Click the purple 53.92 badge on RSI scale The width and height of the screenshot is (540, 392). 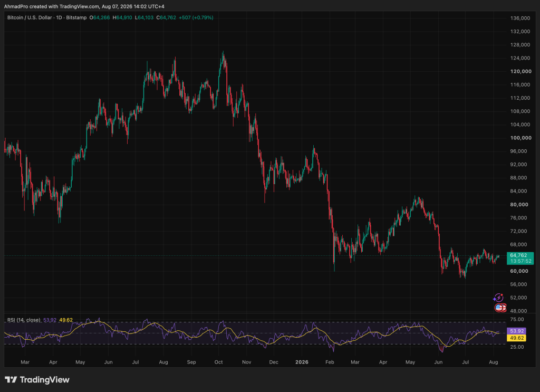click(x=517, y=331)
